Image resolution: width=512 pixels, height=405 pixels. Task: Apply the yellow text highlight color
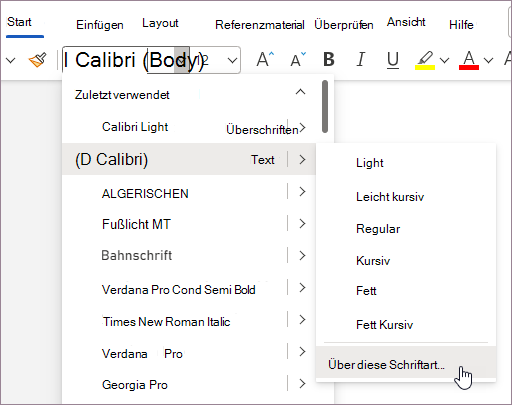click(x=425, y=60)
